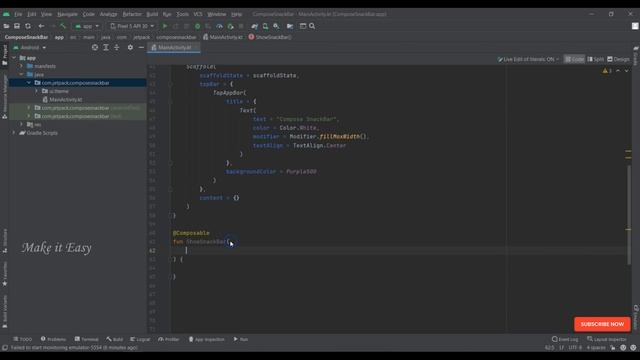This screenshot has height=360, width=640.
Task: Open the Pixel 5 API 30 device dropdown
Action: click(132, 26)
